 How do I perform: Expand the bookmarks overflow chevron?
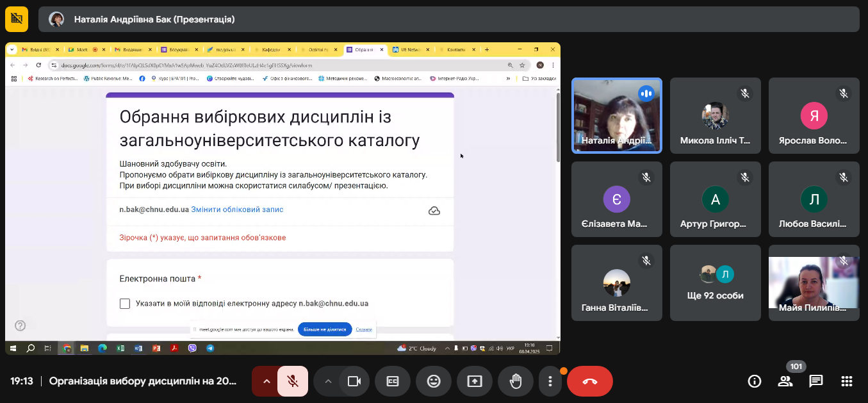click(509, 79)
